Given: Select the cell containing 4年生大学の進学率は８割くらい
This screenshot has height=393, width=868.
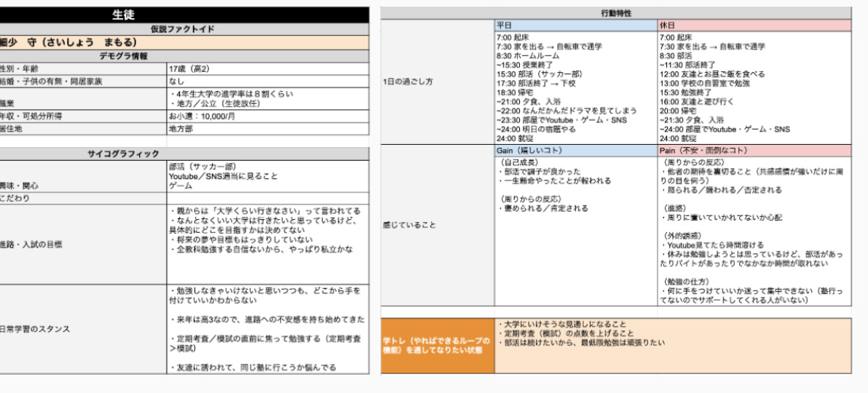Looking at the screenshot, I should [x=268, y=98].
